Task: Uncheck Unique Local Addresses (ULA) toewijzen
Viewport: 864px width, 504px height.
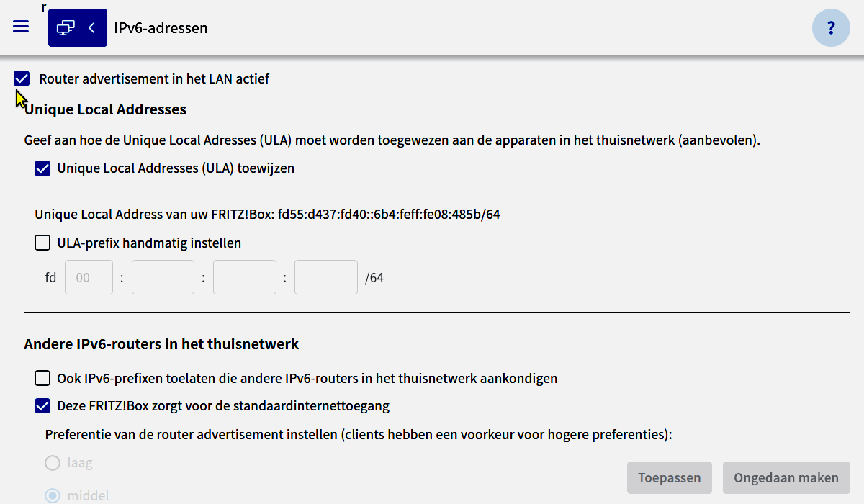Action: coord(42,168)
